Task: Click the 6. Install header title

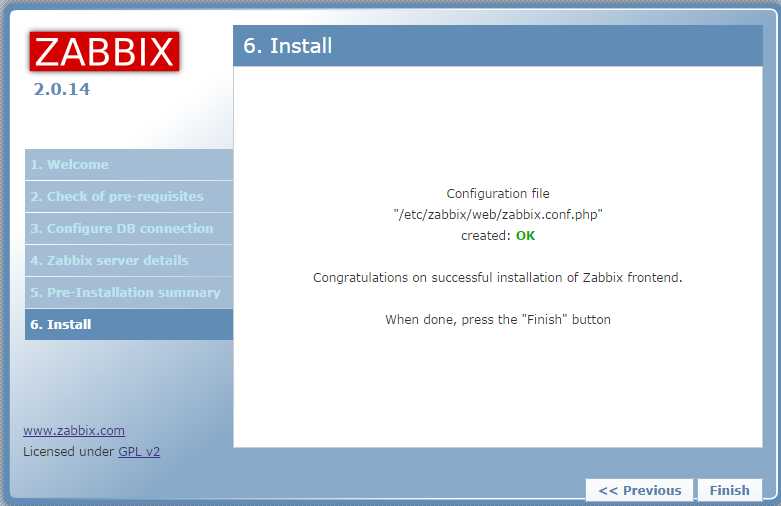Action: pos(287,46)
